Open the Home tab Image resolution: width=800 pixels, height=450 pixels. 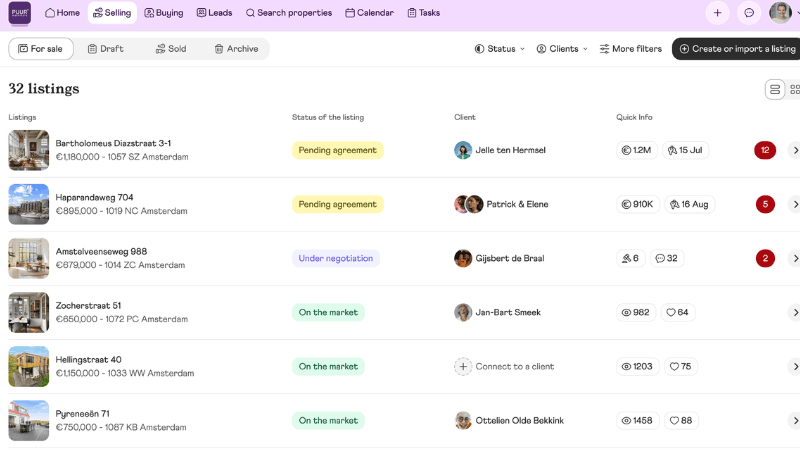click(x=62, y=13)
